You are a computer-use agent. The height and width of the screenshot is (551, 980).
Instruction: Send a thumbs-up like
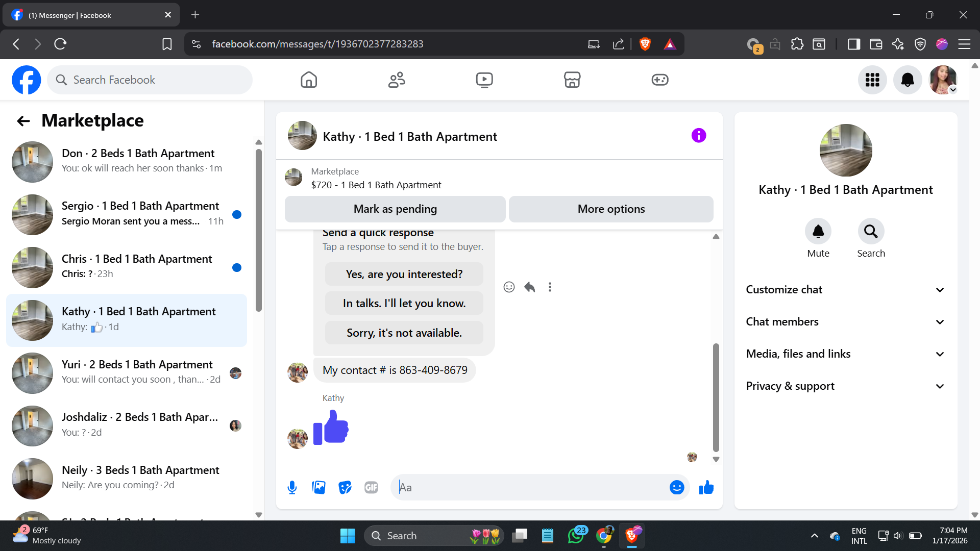tap(706, 488)
